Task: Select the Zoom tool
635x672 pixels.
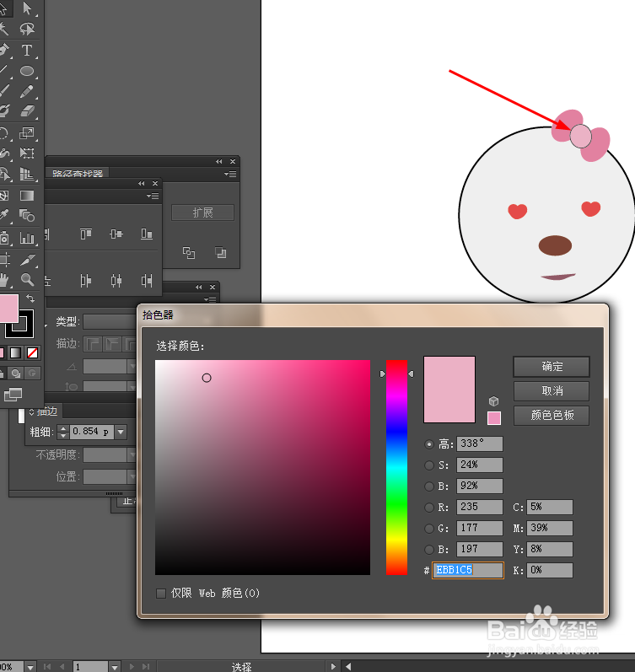Action: point(27,280)
